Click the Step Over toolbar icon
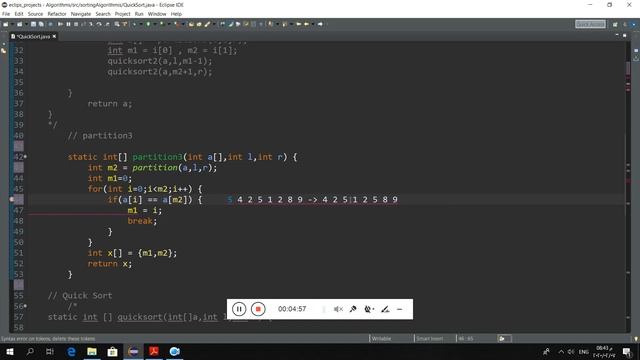Screen dimensions: 640x360 pyautogui.click(x=99, y=24)
